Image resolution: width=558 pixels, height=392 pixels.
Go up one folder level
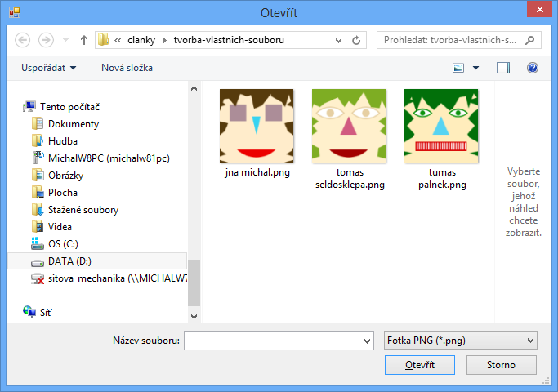(84, 40)
